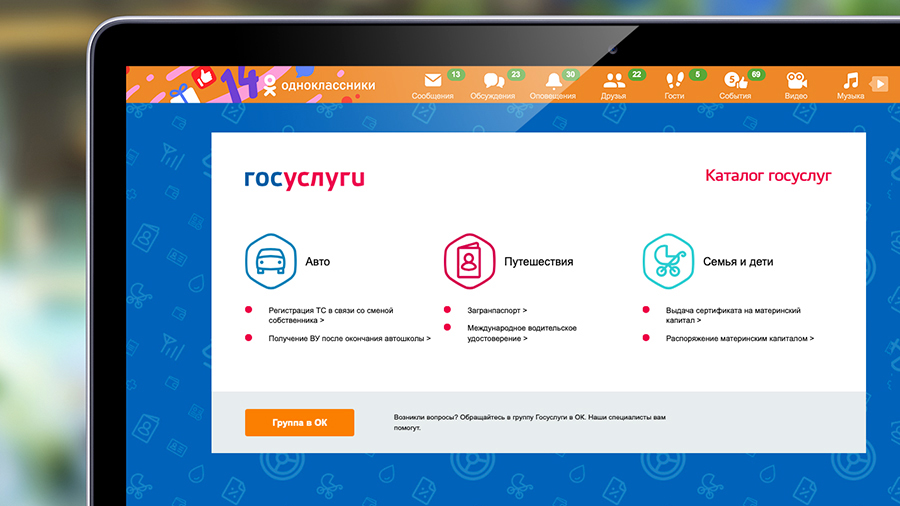Open the Обсуждения chat bubbles icon
Image resolution: width=900 pixels, height=506 pixels.
tap(494, 80)
